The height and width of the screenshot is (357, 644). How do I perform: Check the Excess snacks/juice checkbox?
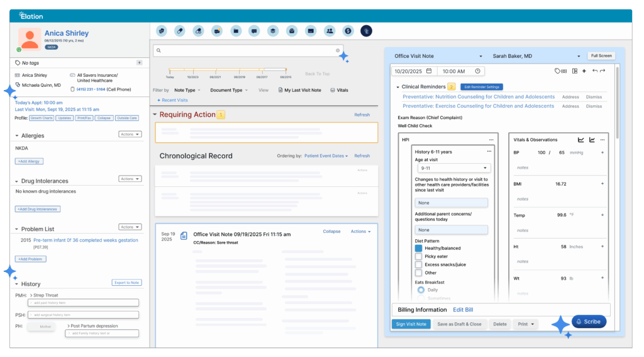pyautogui.click(x=419, y=264)
